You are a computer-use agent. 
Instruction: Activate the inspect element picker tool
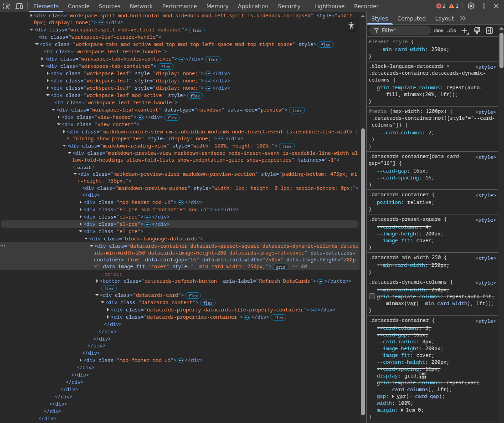[x=6, y=6]
